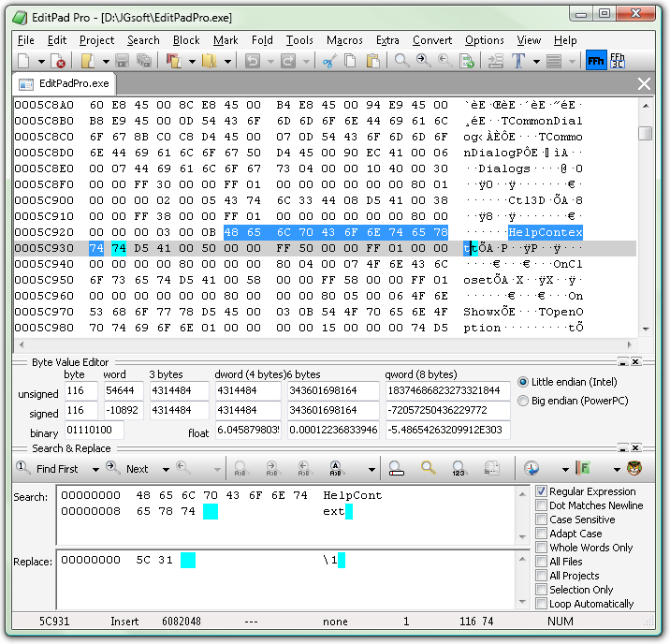The width and height of the screenshot is (670, 644).
Task: Click the Copy icon in toolbar
Action: point(351,61)
